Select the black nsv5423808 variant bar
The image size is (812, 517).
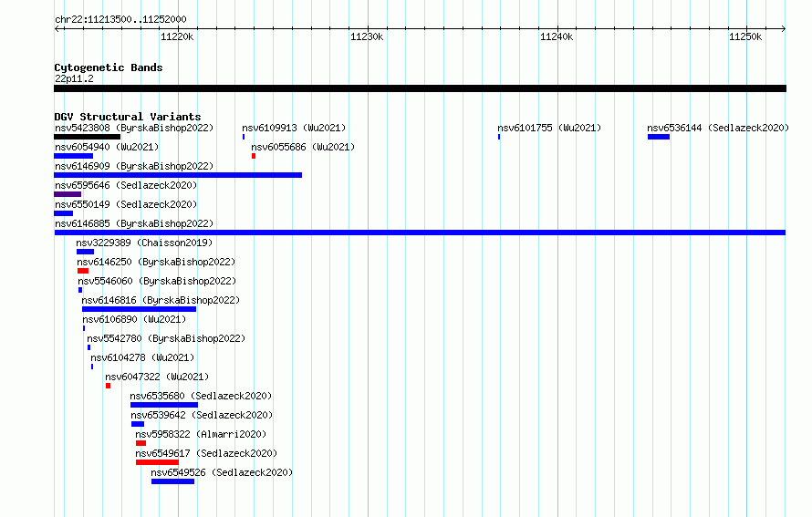coord(87,137)
